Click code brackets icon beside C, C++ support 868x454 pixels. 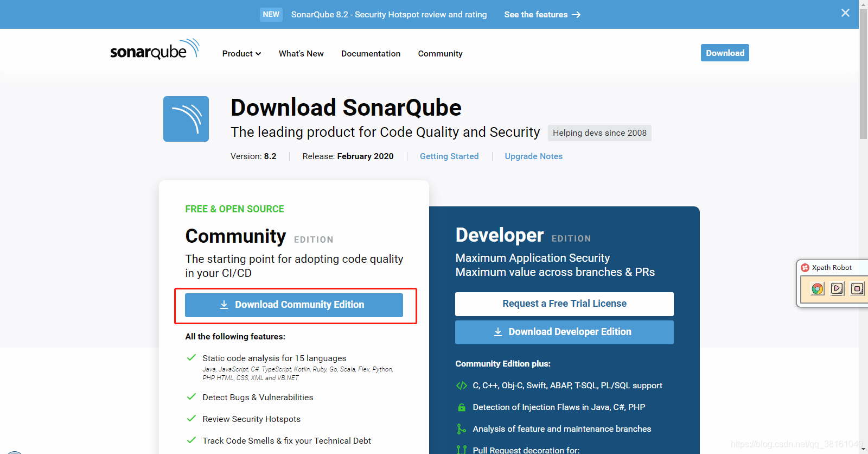tap(462, 386)
